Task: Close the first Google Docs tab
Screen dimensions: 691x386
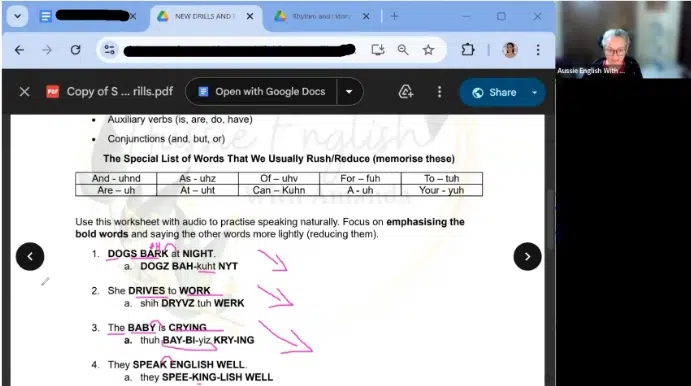Action: pos(133,16)
